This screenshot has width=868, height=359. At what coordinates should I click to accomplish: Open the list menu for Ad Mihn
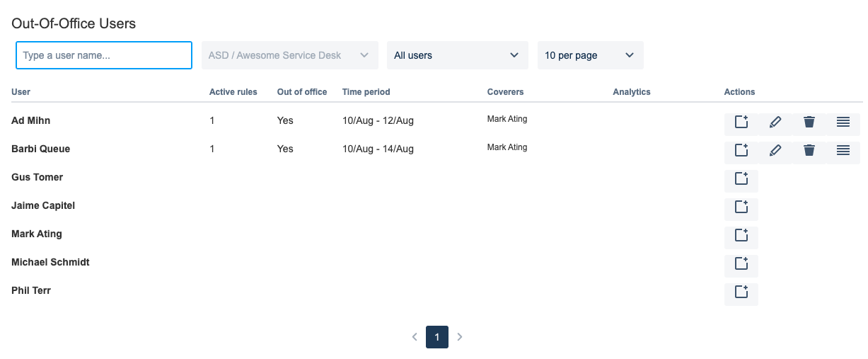tap(843, 122)
